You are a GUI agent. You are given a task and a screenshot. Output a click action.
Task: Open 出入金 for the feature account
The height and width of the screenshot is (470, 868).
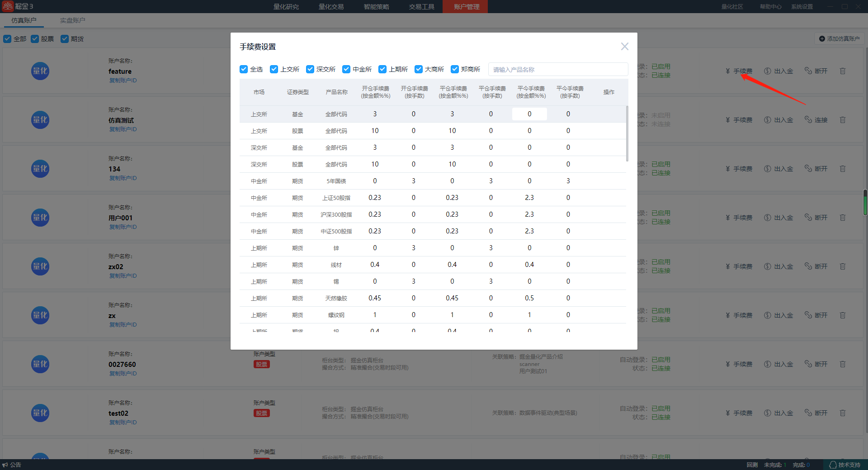(778, 71)
